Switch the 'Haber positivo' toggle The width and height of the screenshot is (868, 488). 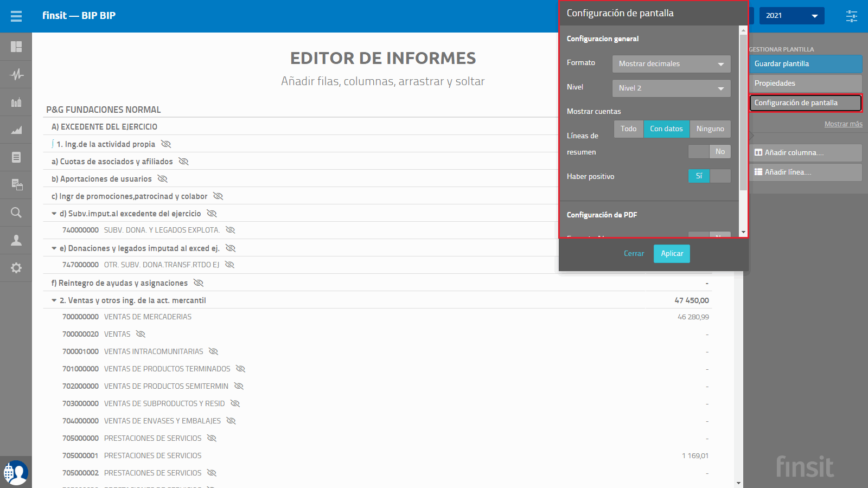(x=710, y=176)
